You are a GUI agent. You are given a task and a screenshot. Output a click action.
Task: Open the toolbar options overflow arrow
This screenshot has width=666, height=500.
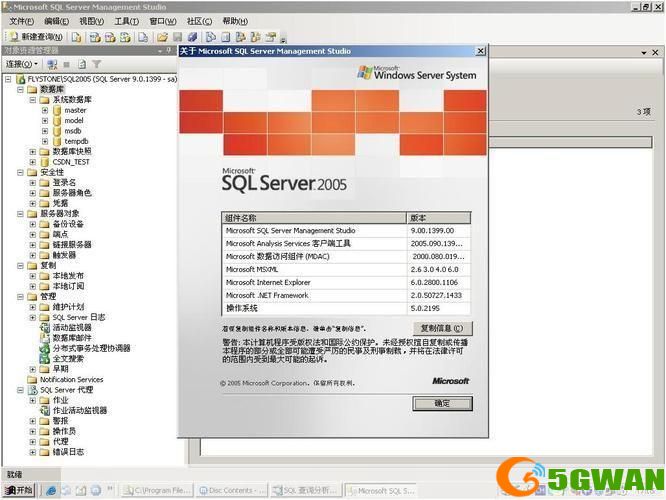283,39
